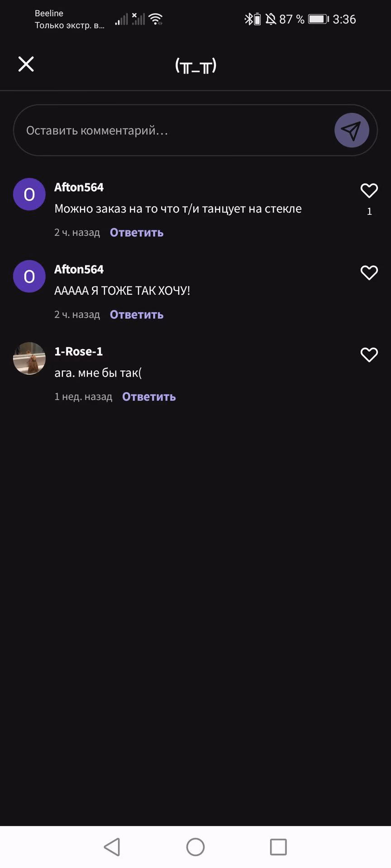Like the comment 'ААААА Я ТОЖЕ ТАК ХОЧУ!'
This screenshot has height=868, width=391.
369,272
